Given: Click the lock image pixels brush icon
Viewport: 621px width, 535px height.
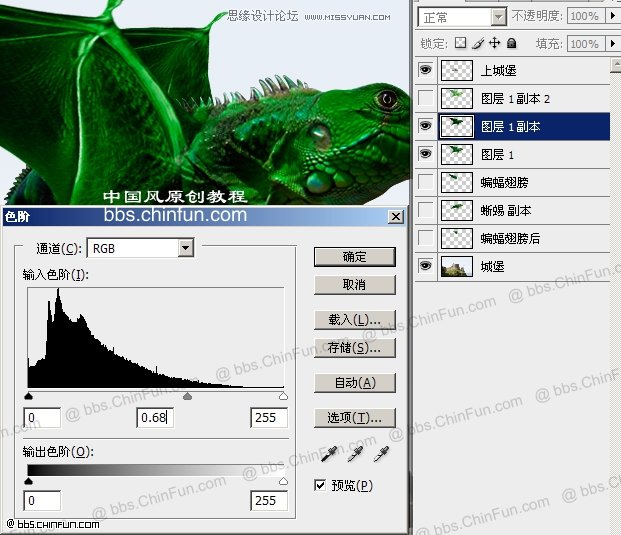Looking at the screenshot, I should pos(478,43).
